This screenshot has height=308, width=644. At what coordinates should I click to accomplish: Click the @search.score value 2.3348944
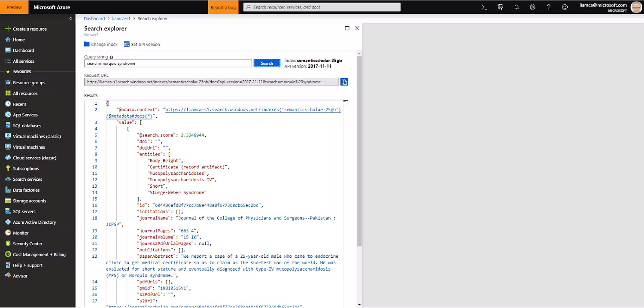pos(193,135)
